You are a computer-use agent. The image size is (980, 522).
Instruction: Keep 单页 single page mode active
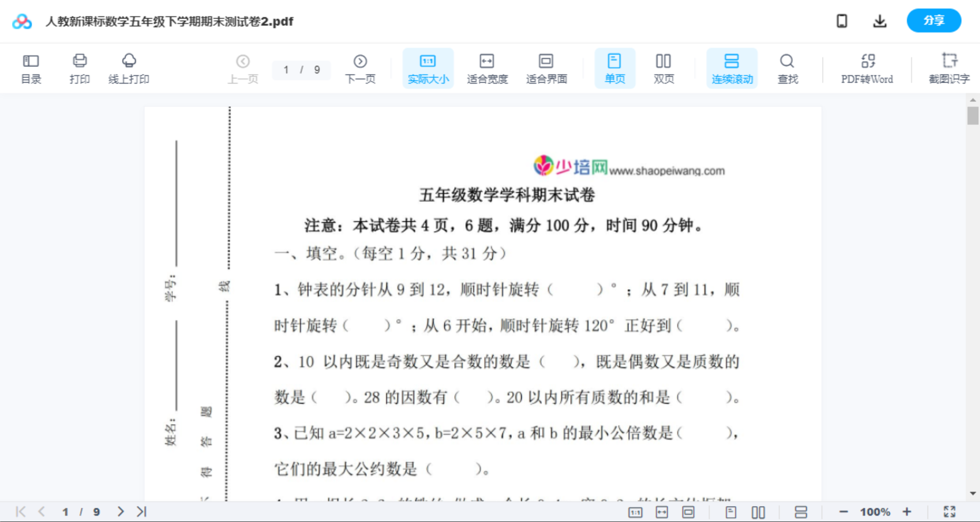615,67
